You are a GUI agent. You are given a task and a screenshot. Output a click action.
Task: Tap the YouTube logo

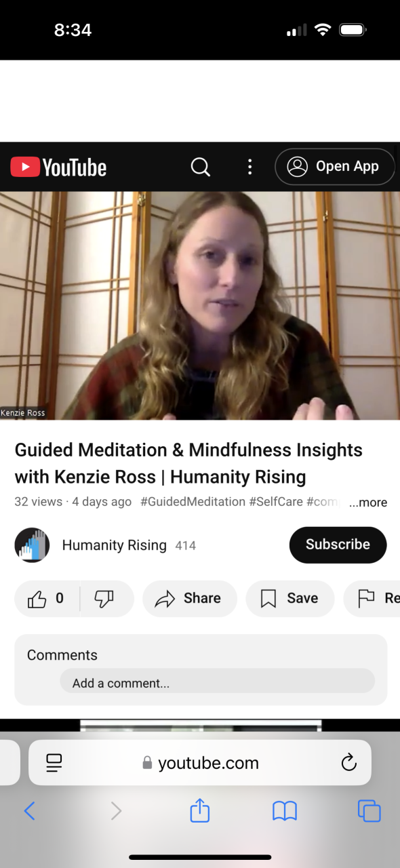(x=58, y=167)
